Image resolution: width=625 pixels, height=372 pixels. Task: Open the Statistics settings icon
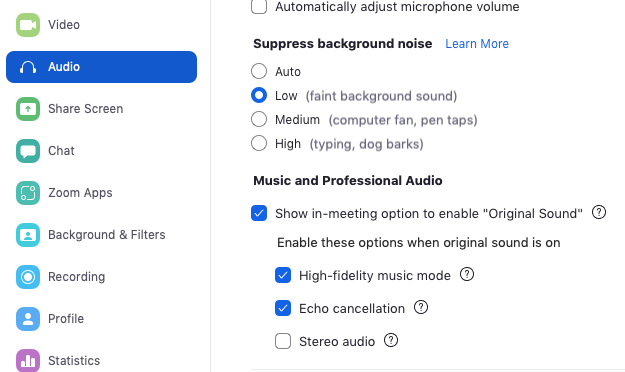pyautogui.click(x=28, y=360)
